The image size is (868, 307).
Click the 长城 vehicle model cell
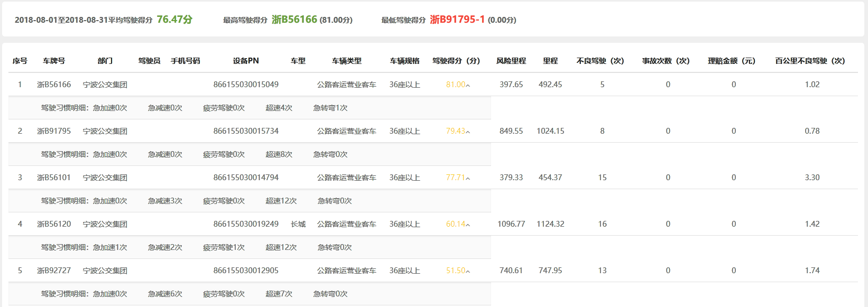pyautogui.click(x=298, y=224)
